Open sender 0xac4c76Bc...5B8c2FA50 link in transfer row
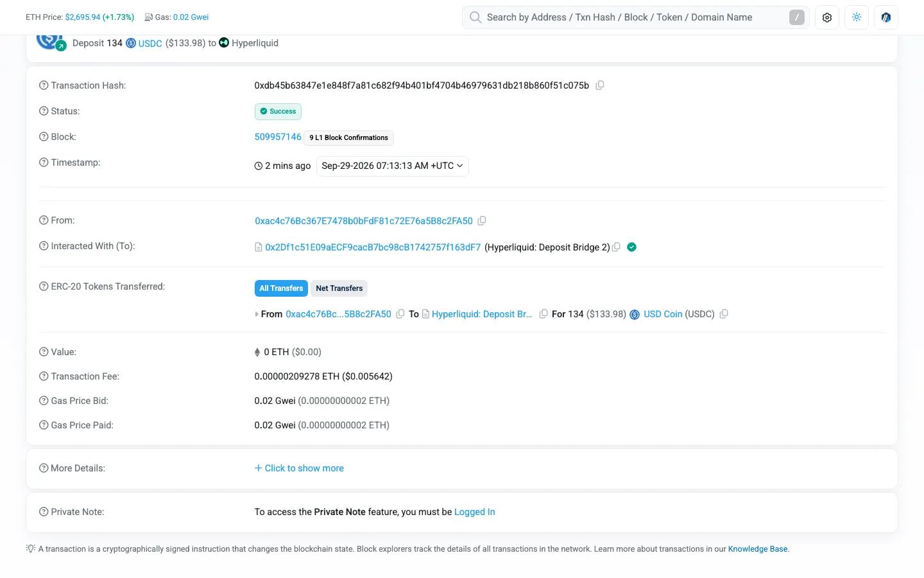Screen dimensions: 924x578 point(338,314)
